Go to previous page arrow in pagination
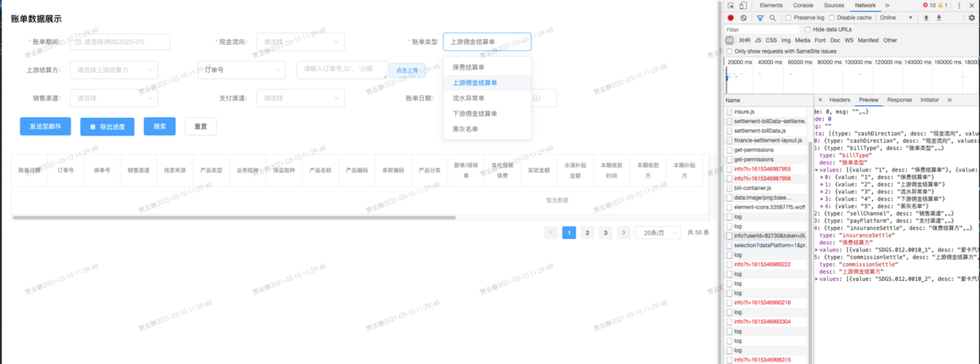This screenshot has height=364, width=980. [x=552, y=232]
